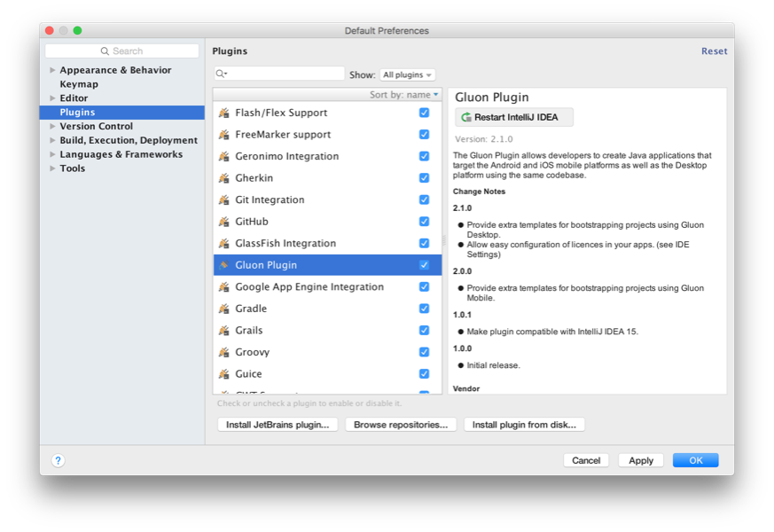Click the plugin filter search field
This screenshot has height=532, width=774.
coord(279,74)
